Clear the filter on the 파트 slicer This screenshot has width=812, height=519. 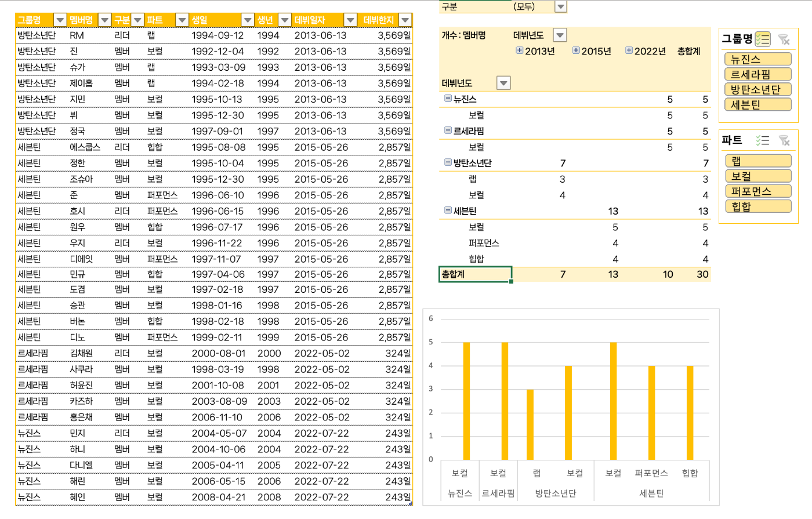[784, 140]
